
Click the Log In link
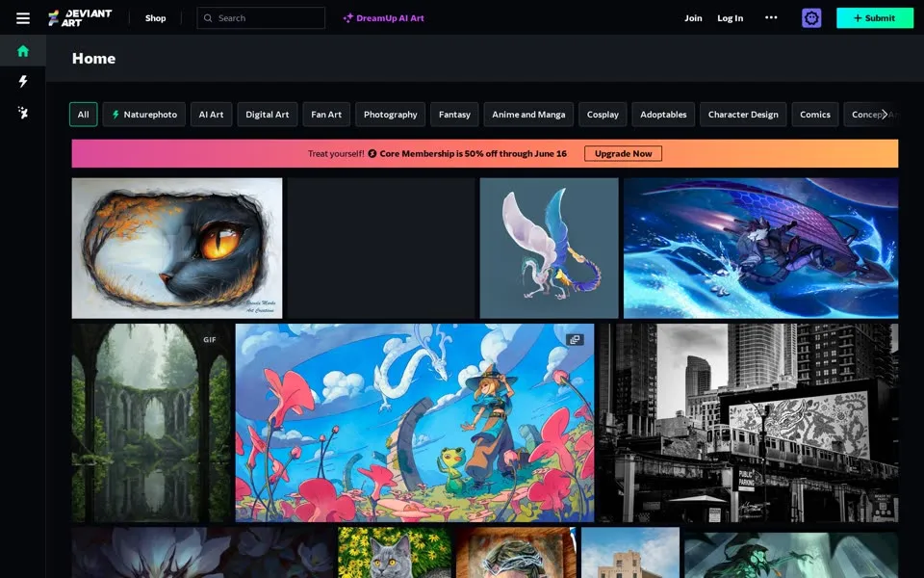(731, 18)
